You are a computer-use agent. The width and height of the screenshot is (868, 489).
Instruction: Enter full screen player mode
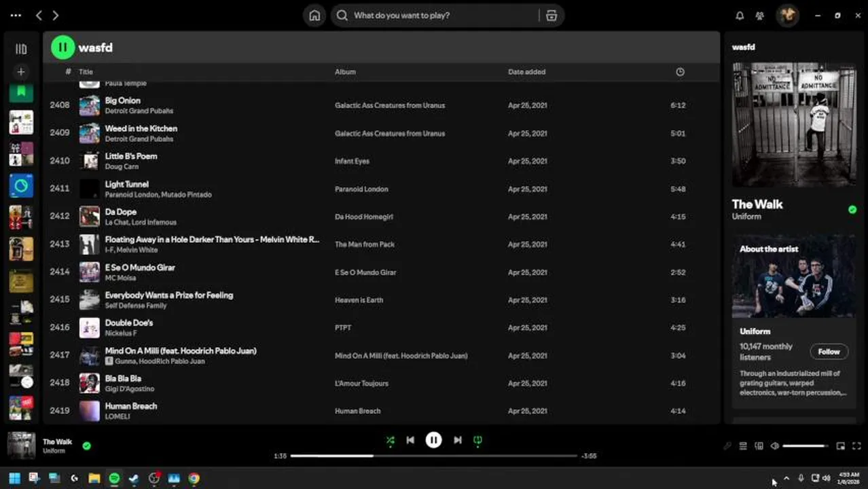tap(856, 446)
